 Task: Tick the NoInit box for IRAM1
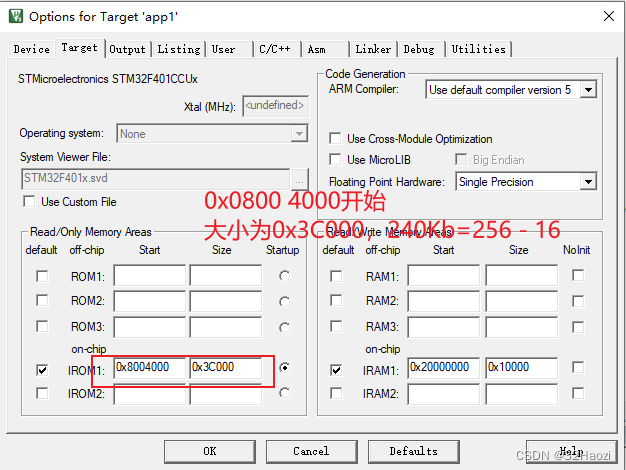pos(578,368)
